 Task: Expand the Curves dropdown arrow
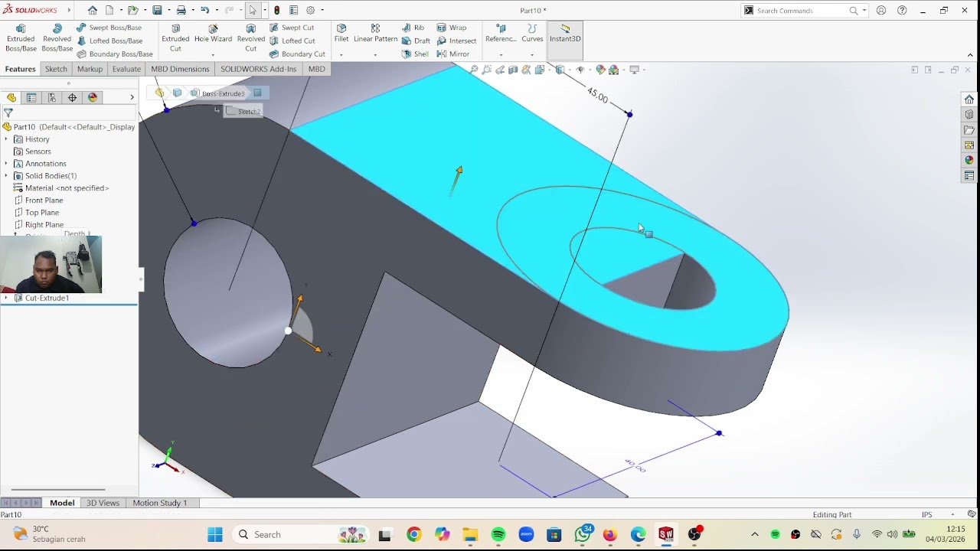(532, 55)
